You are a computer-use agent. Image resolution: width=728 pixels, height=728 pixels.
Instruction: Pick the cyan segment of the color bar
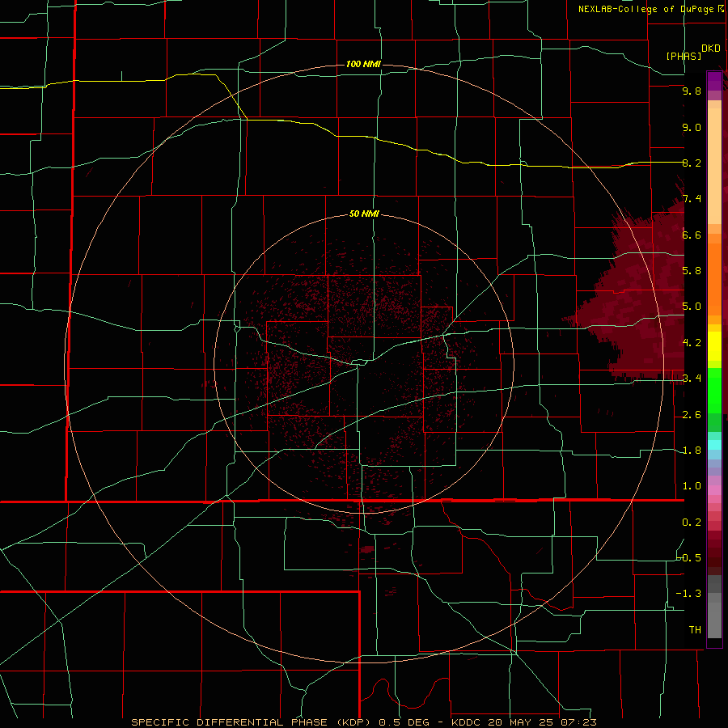pyautogui.click(x=714, y=445)
